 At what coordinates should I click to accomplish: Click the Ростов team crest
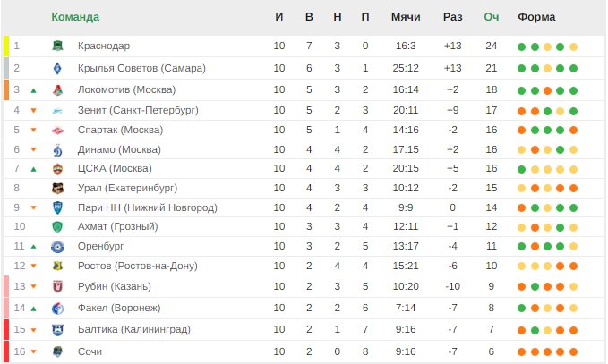(57, 266)
